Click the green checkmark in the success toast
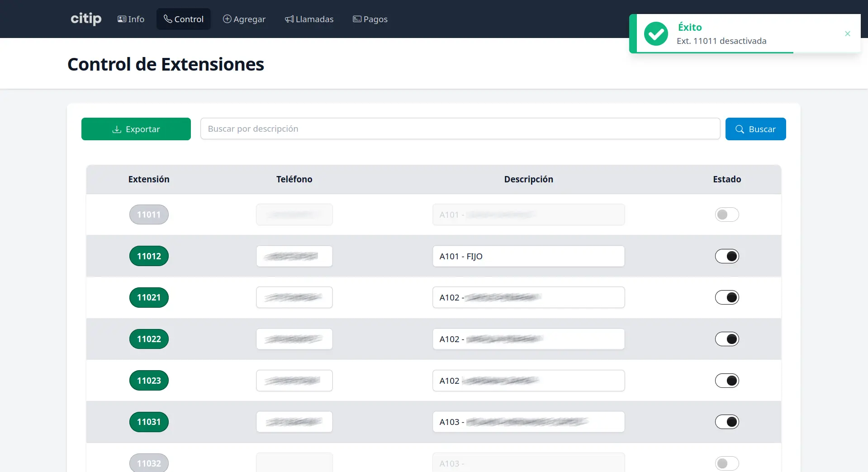868x472 pixels. [655, 33]
